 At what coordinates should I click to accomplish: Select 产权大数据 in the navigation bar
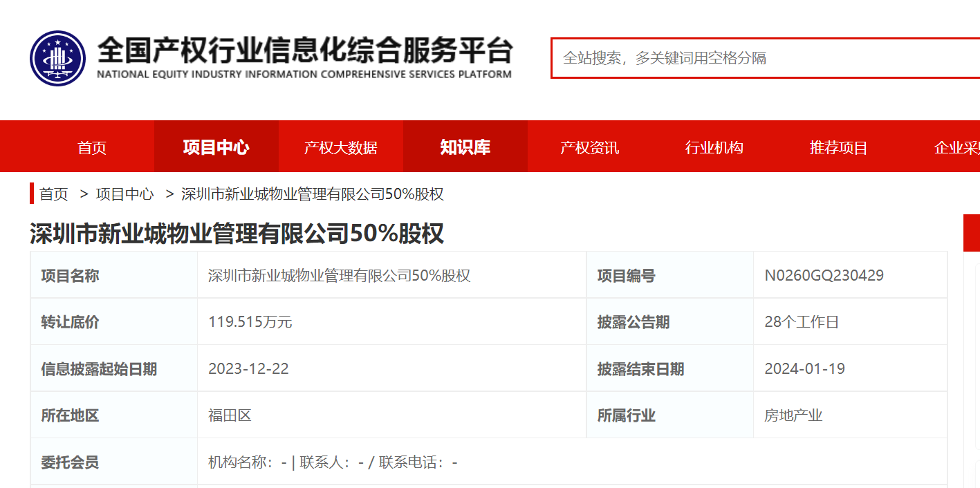pos(340,147)
